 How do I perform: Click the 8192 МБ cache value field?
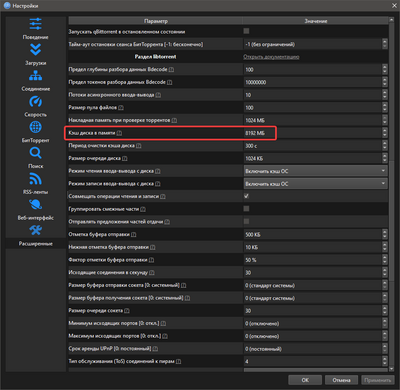[x=313, y=133]
